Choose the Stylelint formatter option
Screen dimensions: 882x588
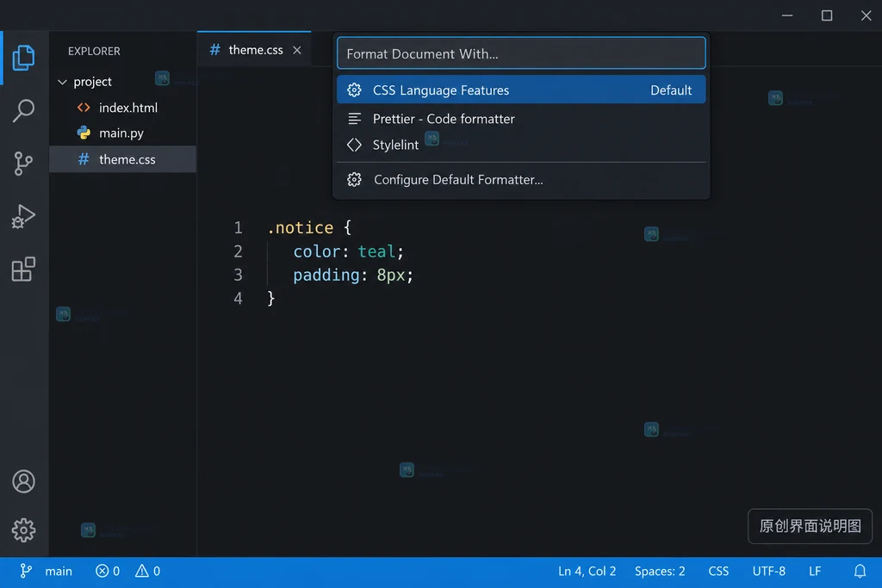521,145
